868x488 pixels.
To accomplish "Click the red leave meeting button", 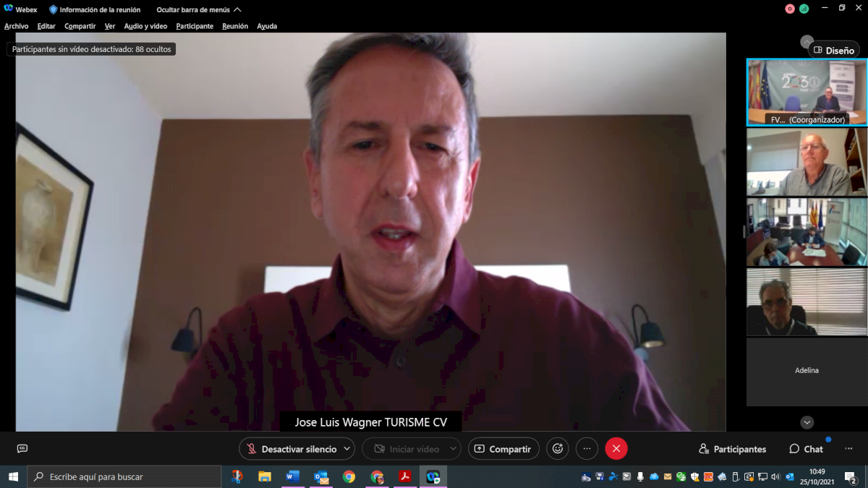I will pyautogui.click(x=616, y=449).
